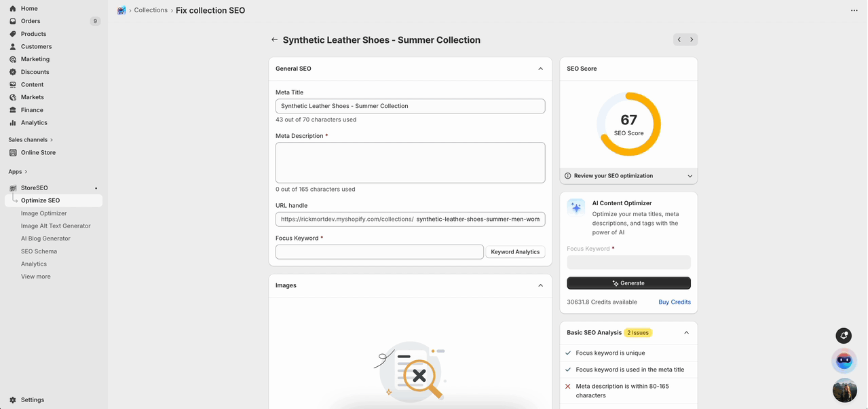Click the floating notification bell icon
The image size is (868, 409).
pyautogui.click(x=844, y=336)
